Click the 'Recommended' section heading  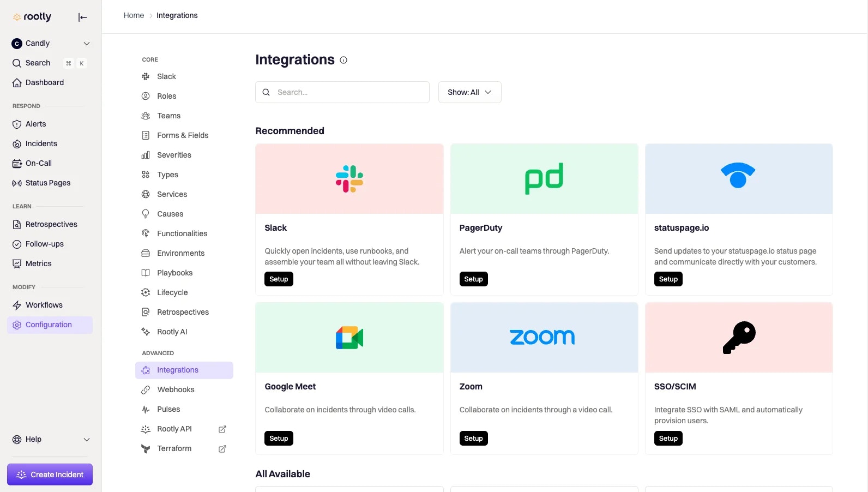(x=290, y=131)
